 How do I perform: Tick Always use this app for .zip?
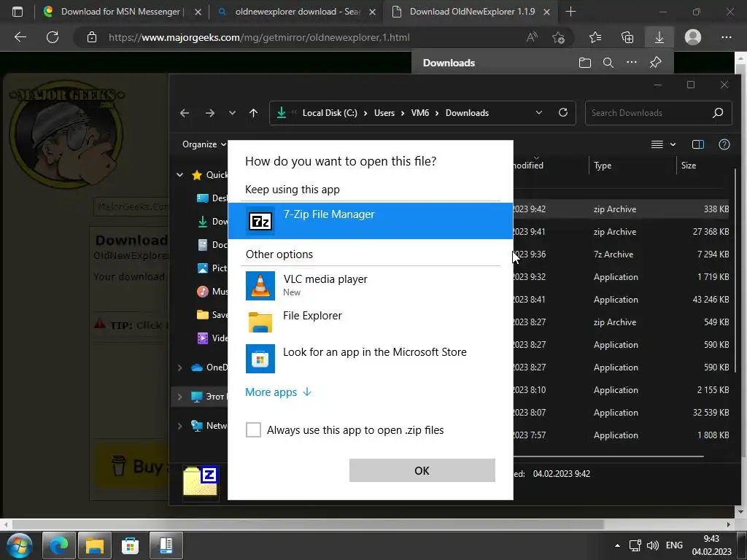click(x=253, y=429)
